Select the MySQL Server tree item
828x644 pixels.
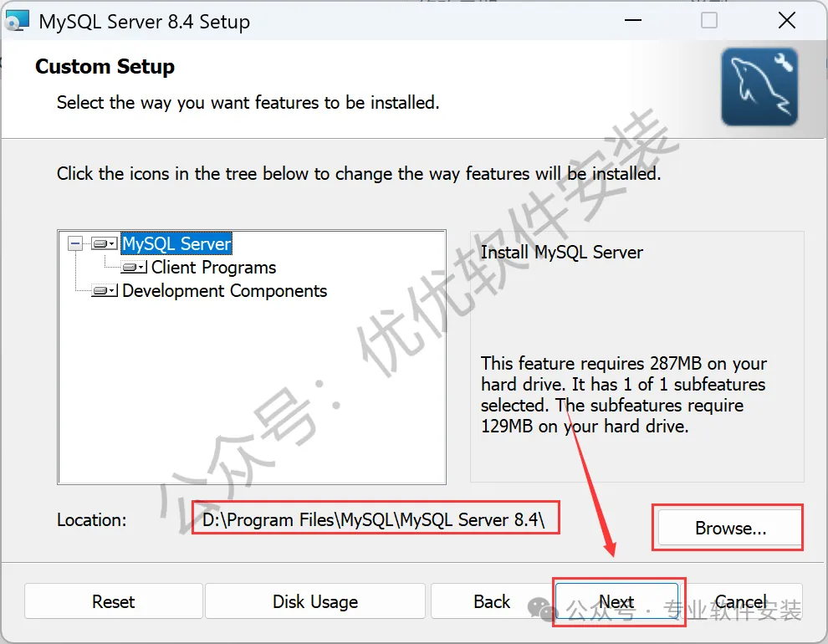click(x=177, y=244)
